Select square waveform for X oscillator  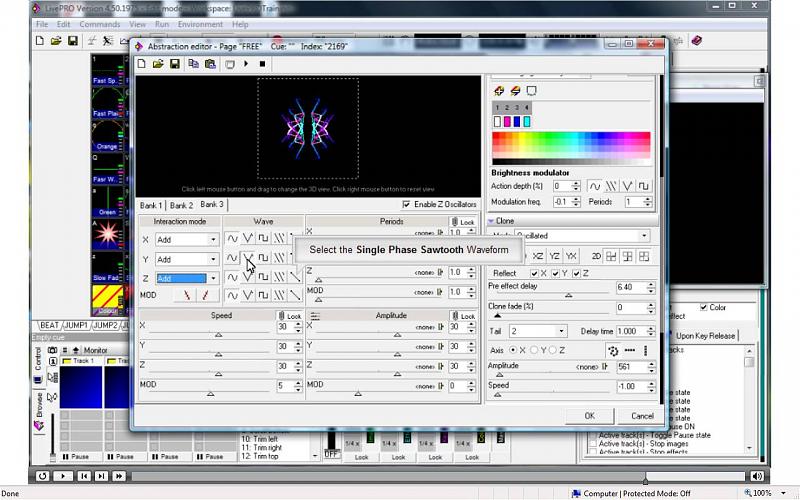[263, 238]
